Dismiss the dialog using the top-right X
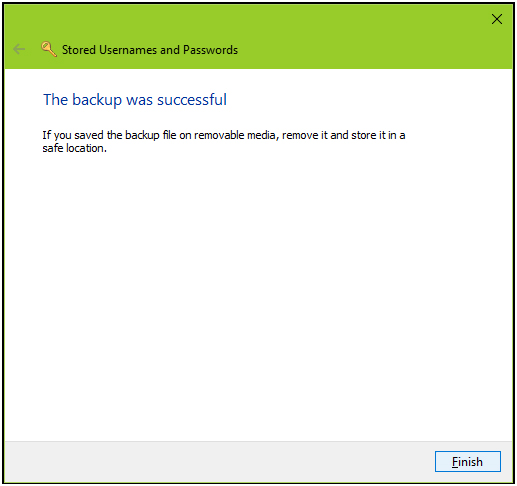Image resolution: width=517 pixels, height=486 pixels. (497, 19)
